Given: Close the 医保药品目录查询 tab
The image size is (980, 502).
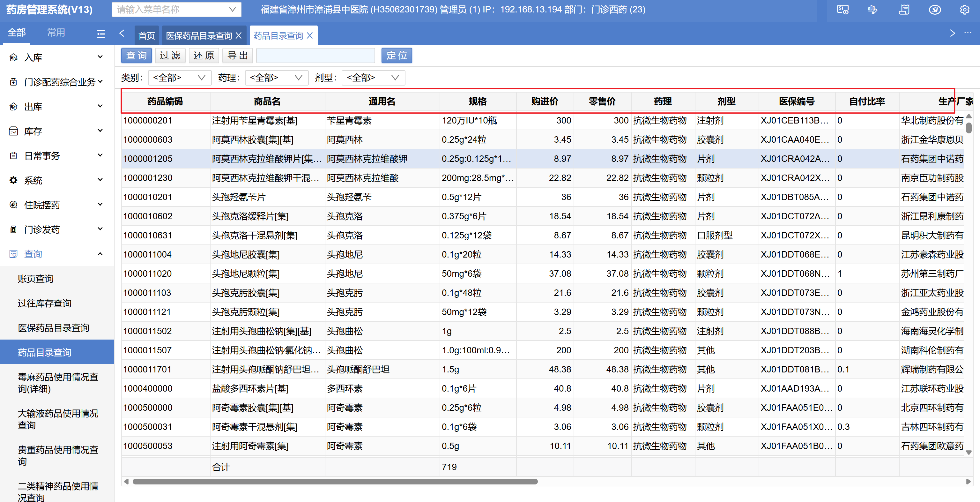Looking at the screenshot, I should pyautogui.click(x=239, y=35).
